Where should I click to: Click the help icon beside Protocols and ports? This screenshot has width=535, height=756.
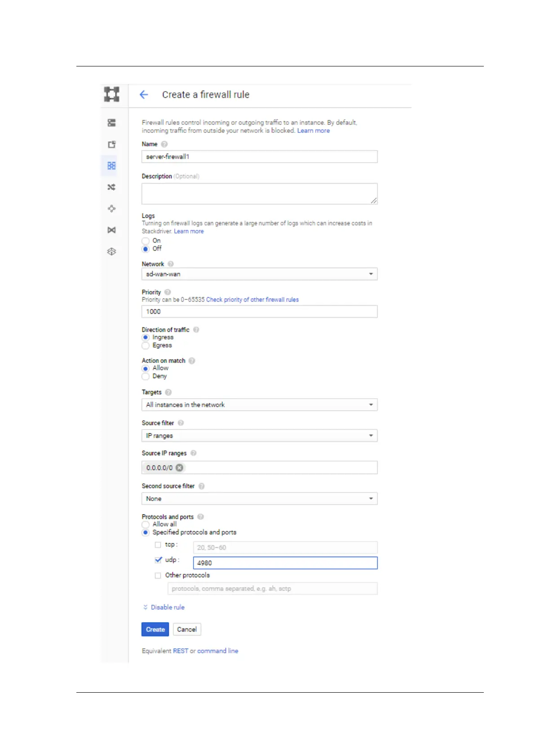tap(200, 517)
